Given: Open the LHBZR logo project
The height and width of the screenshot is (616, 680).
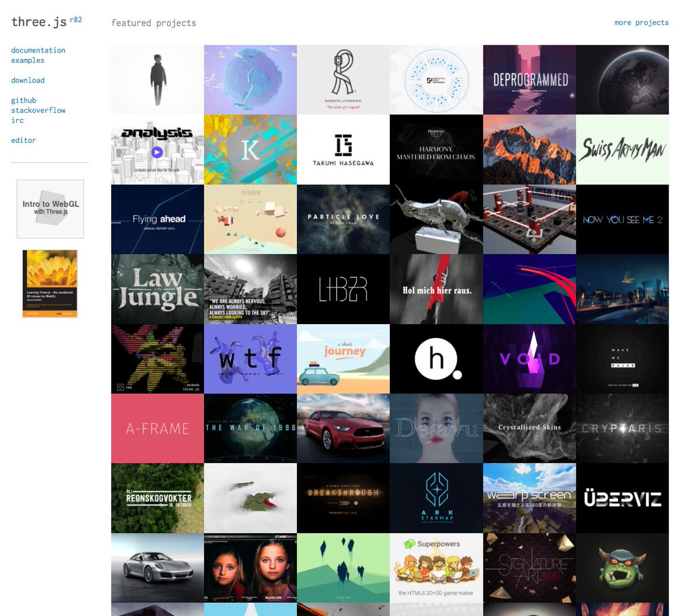Looking at the screenshot, I should coord(343,289).
